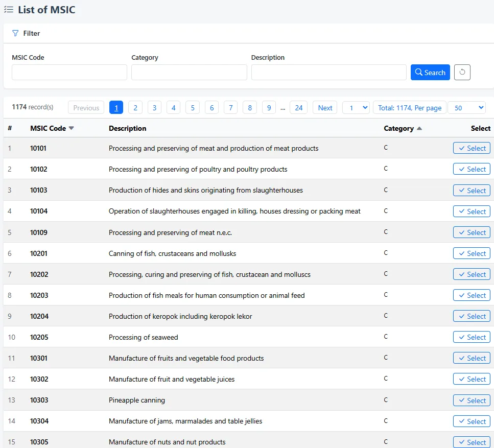Jump to last page 24
Image resolution: width=494 pixels, height=448 pixels.
point(299,107)
